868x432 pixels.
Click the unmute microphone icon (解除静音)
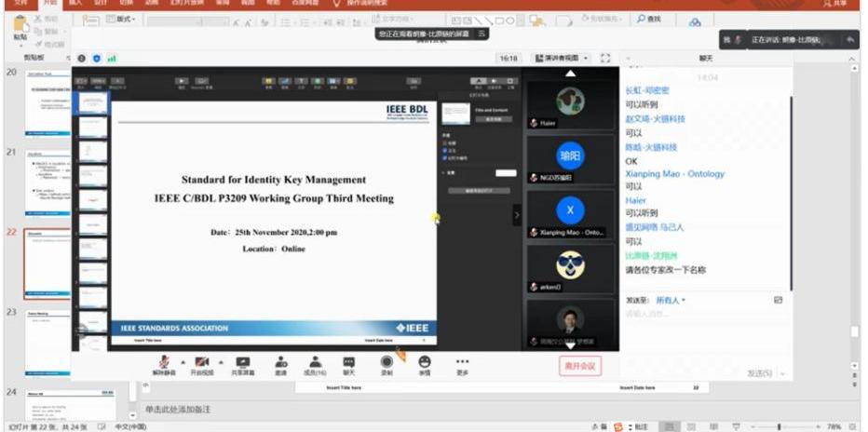(164, 361)
